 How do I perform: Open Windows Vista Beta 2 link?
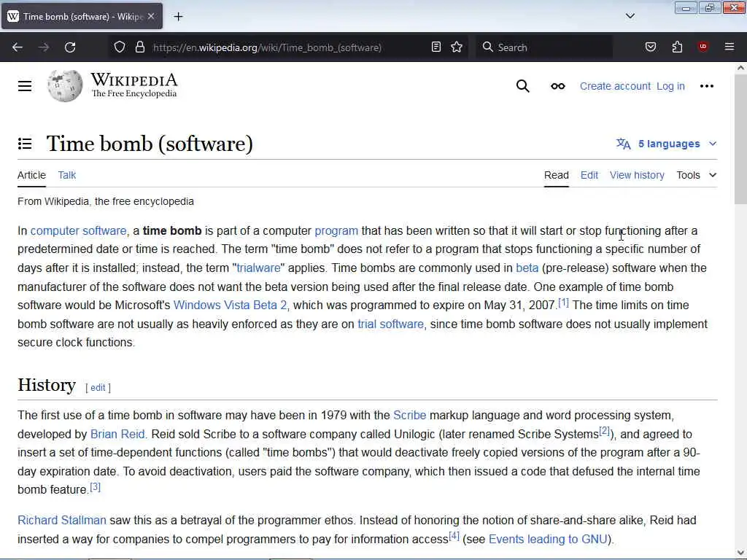[x=230, y=306]
